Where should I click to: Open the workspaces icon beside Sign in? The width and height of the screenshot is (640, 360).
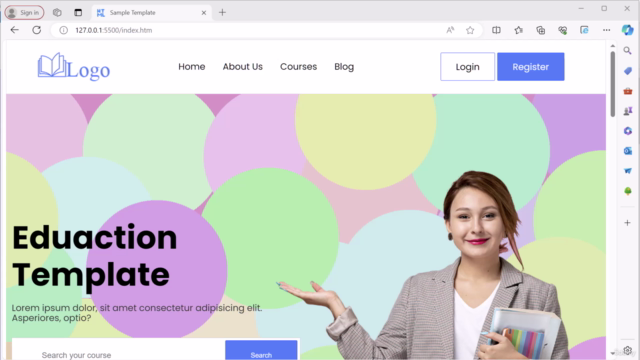pos(57,13)
